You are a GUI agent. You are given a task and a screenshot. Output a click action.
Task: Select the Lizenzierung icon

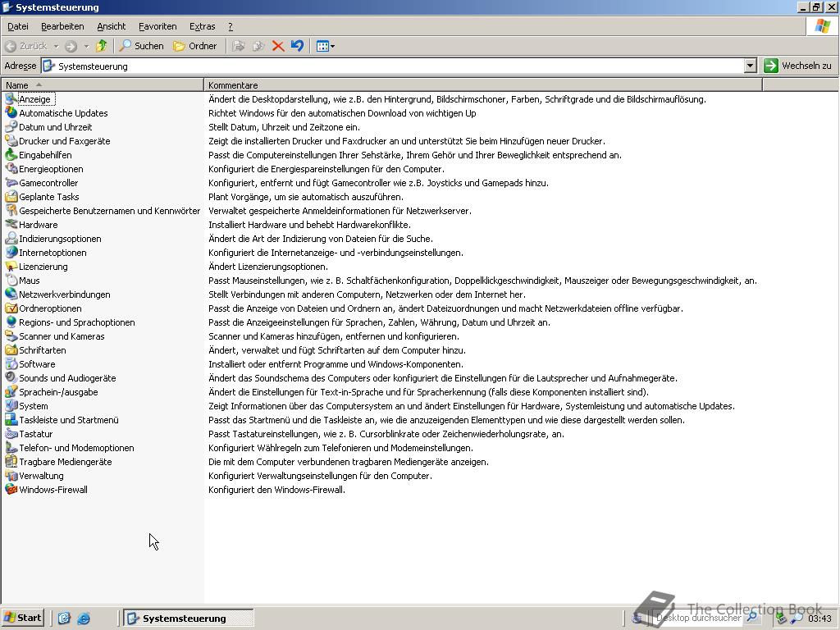click(x=11, y=267)
